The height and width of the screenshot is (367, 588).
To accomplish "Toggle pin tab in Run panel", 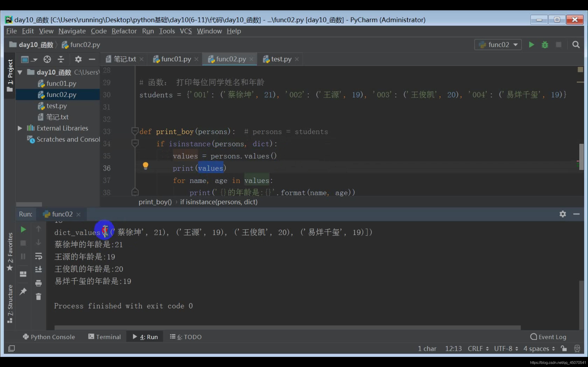I will [x=23, y=291].
